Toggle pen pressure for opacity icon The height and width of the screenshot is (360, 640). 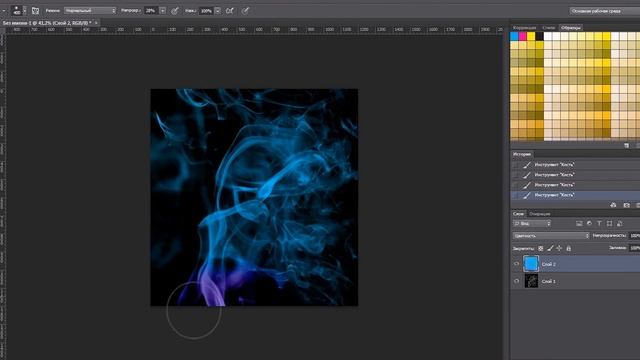[x=175, y=11]
